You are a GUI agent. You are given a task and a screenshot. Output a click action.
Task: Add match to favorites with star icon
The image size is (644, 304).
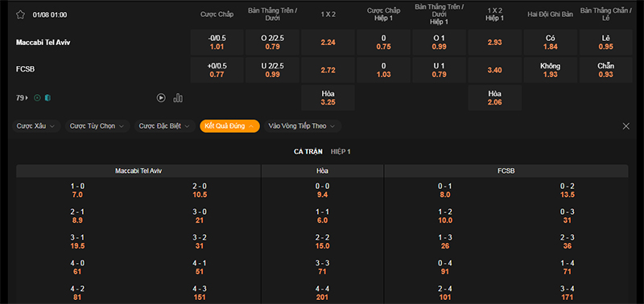(21, 14)
